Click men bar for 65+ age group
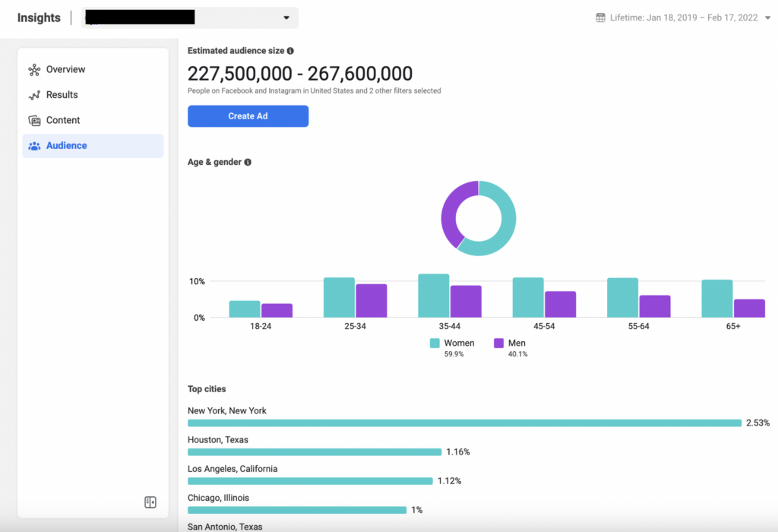 750,309
